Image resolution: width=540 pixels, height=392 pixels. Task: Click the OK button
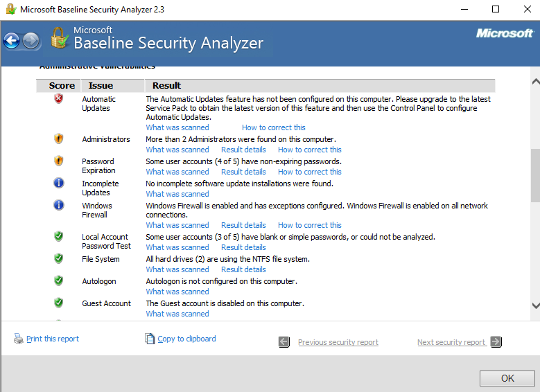coord(507,378)
